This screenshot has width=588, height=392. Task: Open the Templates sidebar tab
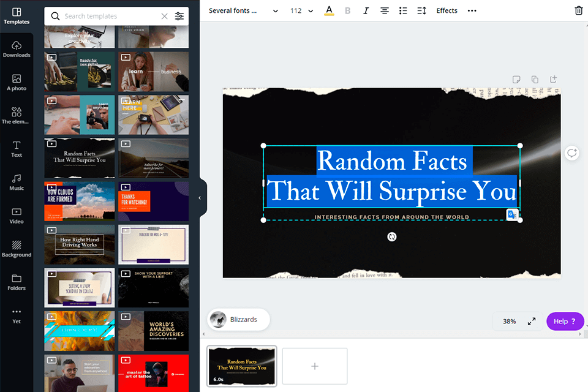pos(17,16)
